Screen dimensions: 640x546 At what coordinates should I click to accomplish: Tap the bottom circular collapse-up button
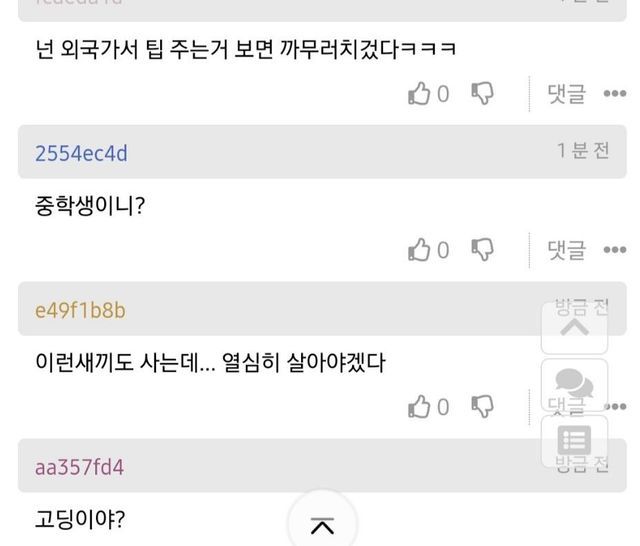(x=322, y=524)
